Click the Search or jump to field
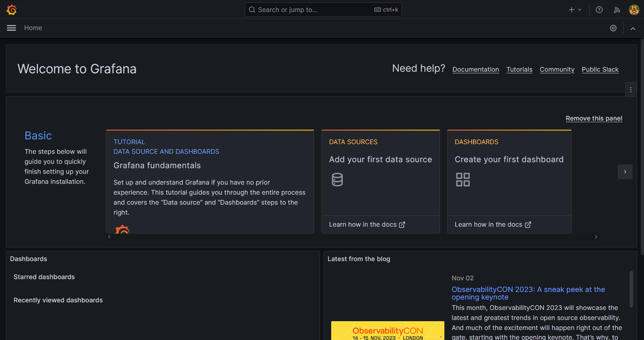Viewport: 644px width, 340px height. [x=323, y=10]
